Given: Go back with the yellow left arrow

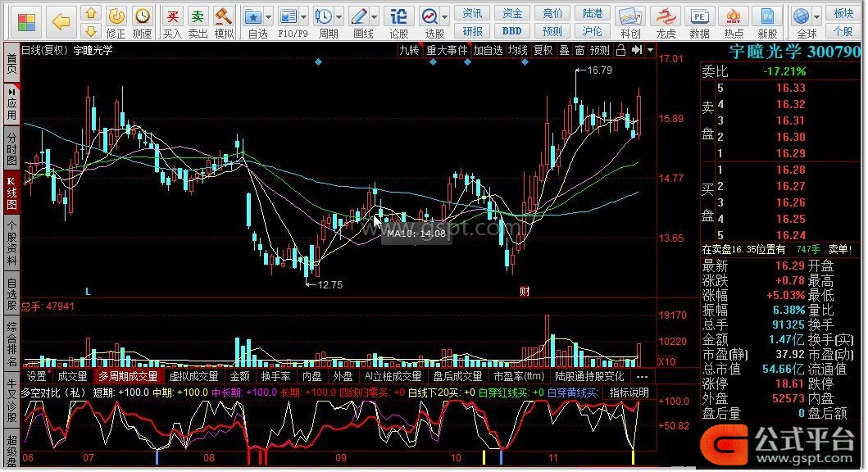Looking at the screenshot, I should pos(61,22).
